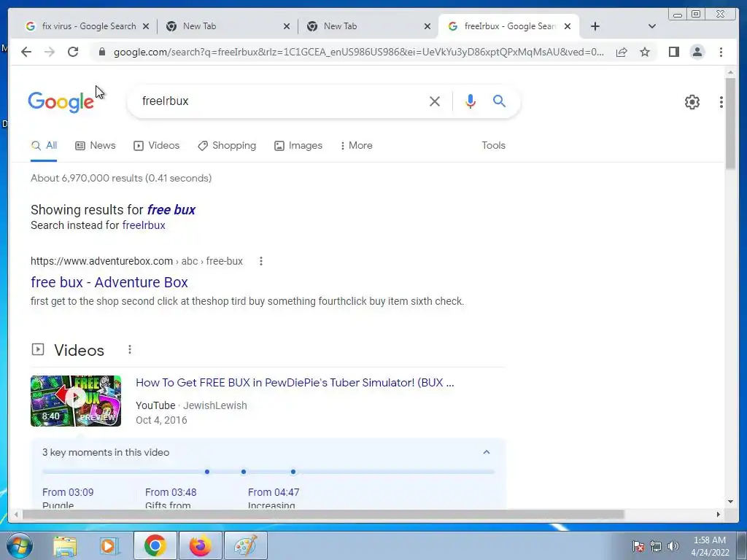The image size is (747, 560).
Task: Start voice search with the microphone
Action: [x=471, y=101]
